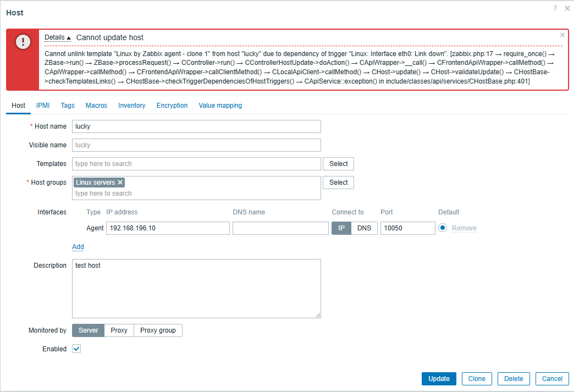
Task: Add a new interface via Add link
Action: pyautogui.click(x=78, y=247)
